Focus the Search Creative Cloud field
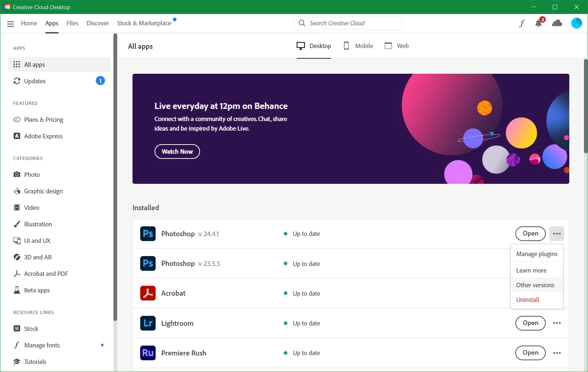 [348, 23]
